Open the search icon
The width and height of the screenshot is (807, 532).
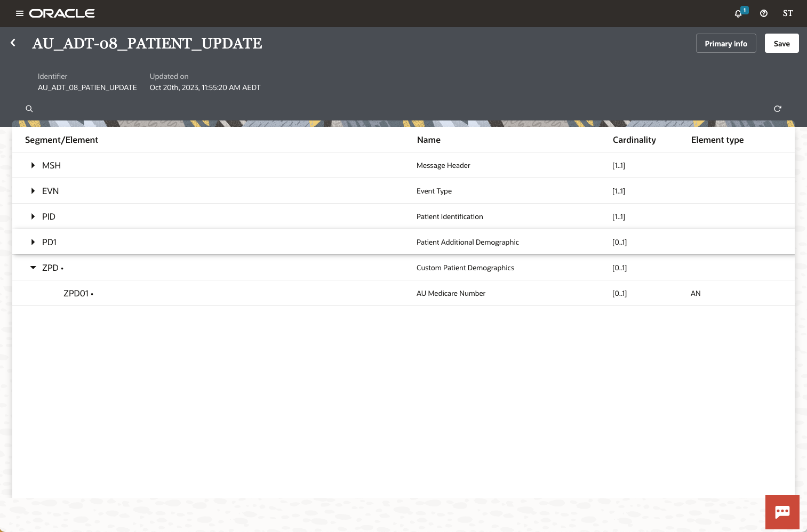coord(29,109)
